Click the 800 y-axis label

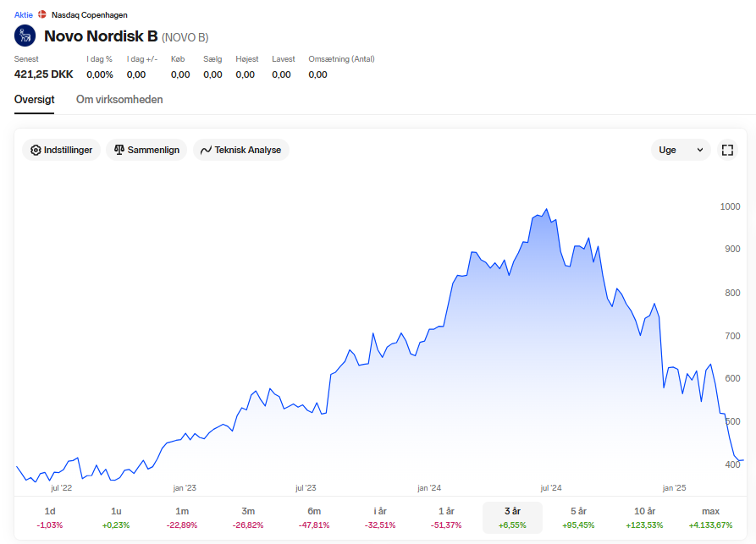732,293
